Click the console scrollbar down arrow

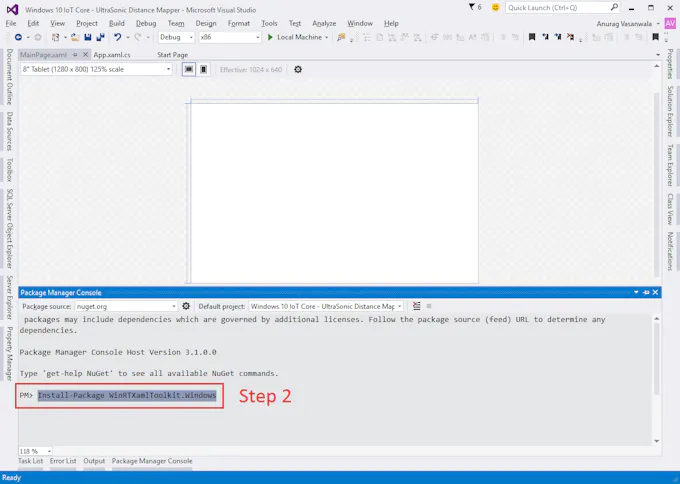[657, 441]
